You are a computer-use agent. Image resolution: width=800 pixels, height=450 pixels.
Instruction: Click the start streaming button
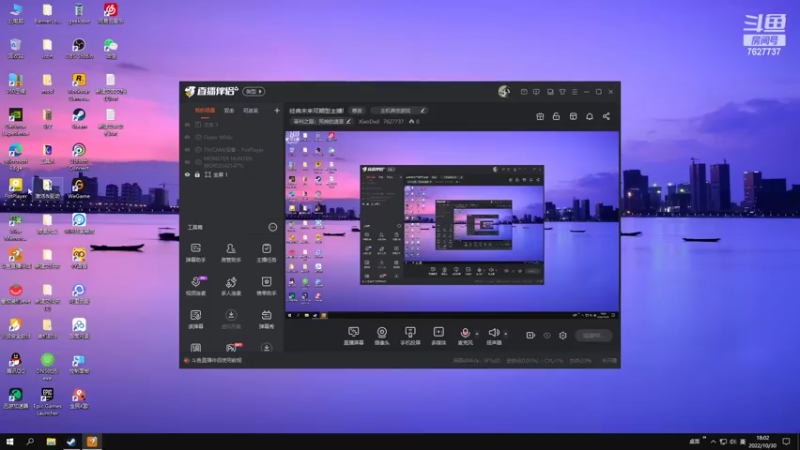593,335
